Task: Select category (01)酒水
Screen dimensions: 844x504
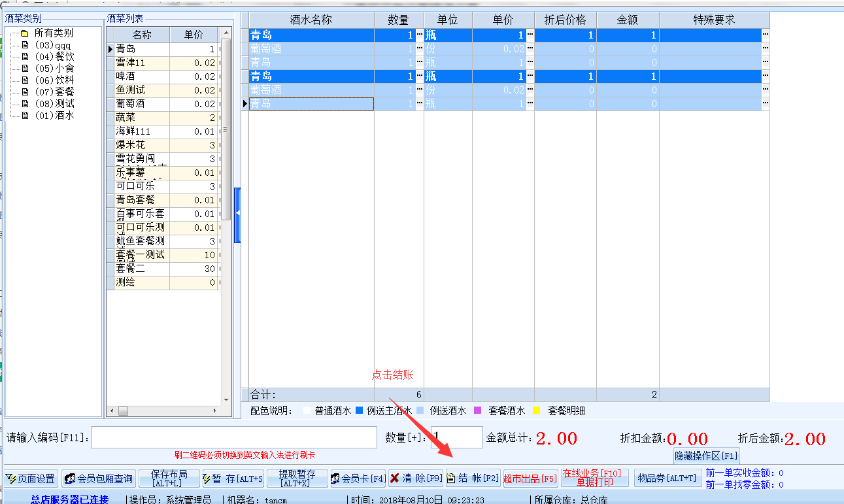Action: coord(54,115)
